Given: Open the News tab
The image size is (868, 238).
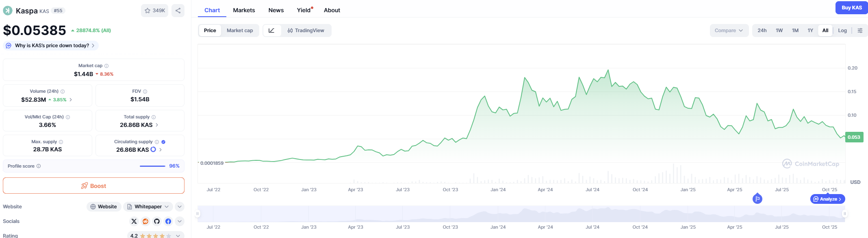Looking at the screenshot, I should pos(276,10).
